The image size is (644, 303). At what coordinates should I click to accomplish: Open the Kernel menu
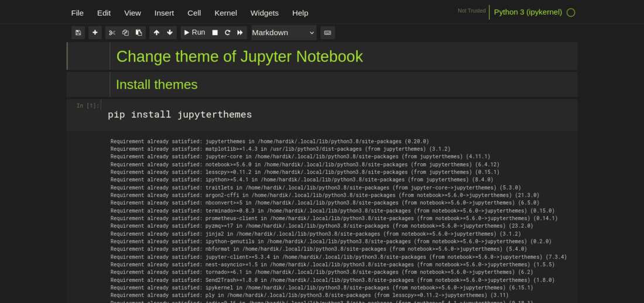coord(226,13)
